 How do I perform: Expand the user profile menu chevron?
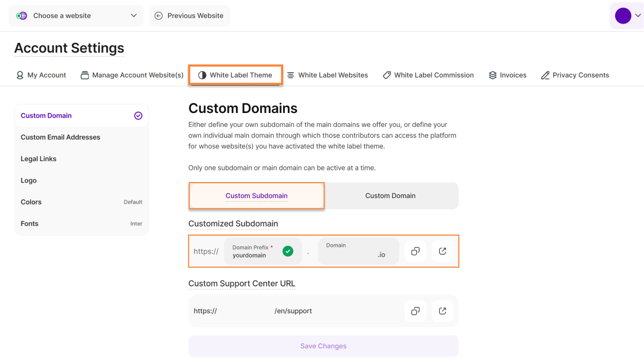(638, 16)
